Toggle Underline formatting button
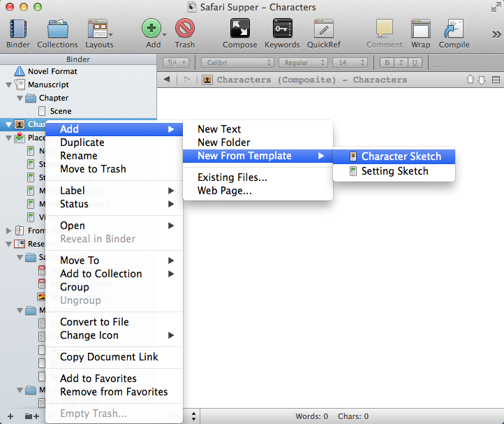Viewport: 504px width, 424px height. click(x=415, y=63)
